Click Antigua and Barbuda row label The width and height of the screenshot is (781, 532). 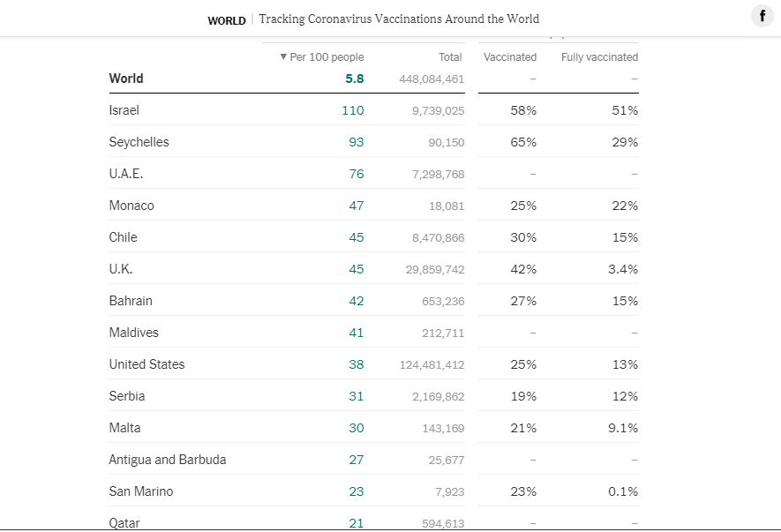click(x=168, y=460)
